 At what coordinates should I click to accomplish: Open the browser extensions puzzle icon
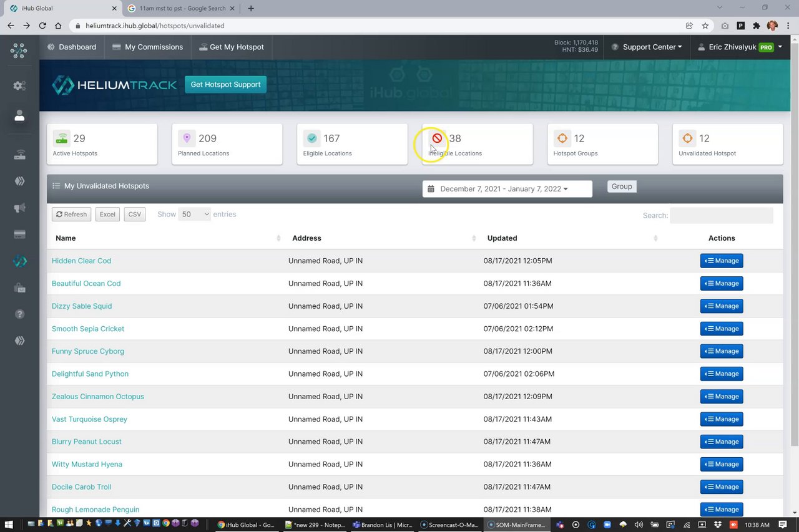point(757,26)
